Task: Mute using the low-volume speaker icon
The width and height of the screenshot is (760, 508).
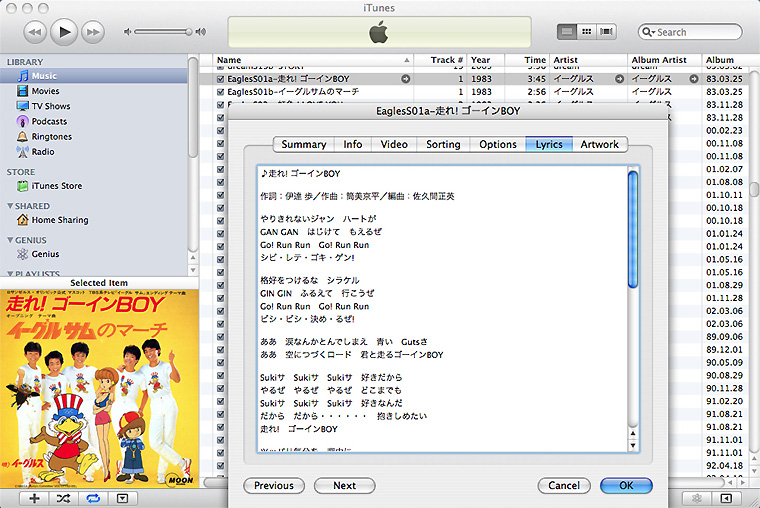Action: pos(127,32)
